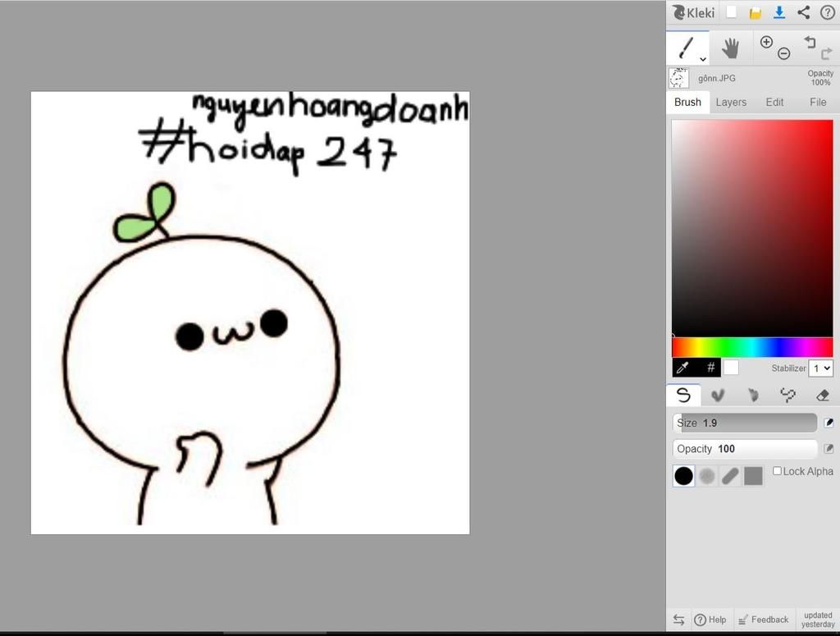Click the Kleki logo
The image size is (840, 636).
(693, 12)
